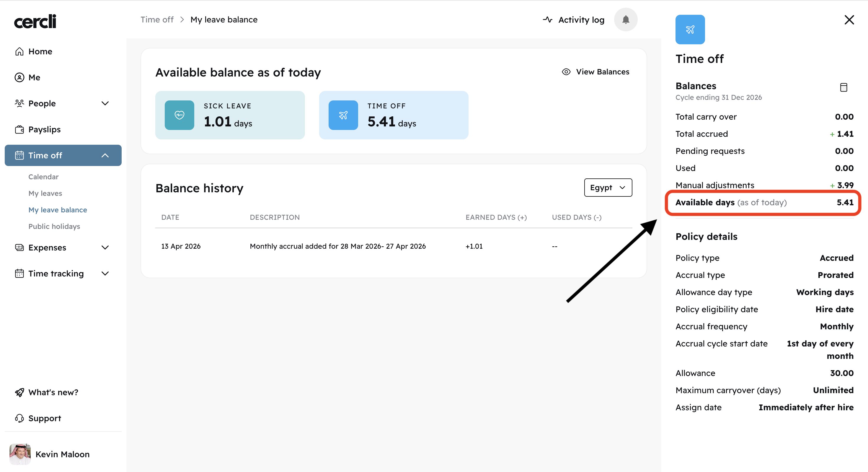Click Time off breadcrumb link

(x=157, y=19)
